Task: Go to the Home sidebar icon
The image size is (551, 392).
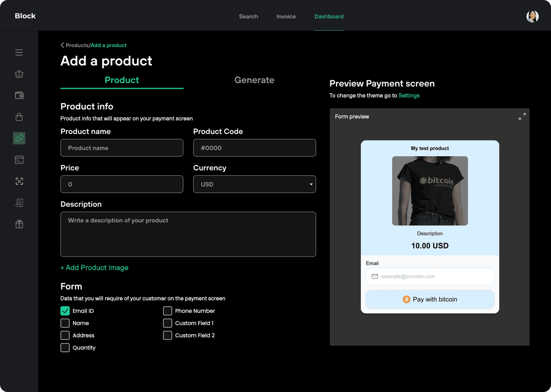Action: (x=19, y=74)
